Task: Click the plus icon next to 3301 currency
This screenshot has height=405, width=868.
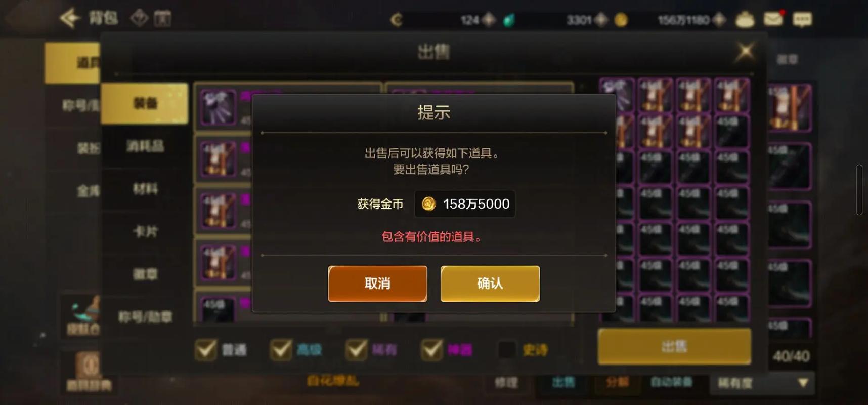Action: pos(601,20)
